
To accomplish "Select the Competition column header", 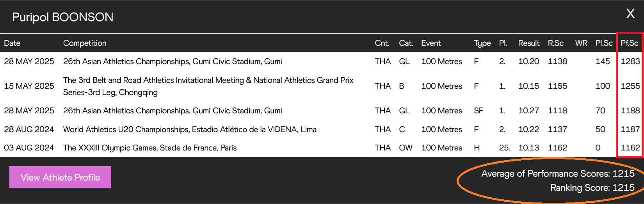I will click(85, 43).
